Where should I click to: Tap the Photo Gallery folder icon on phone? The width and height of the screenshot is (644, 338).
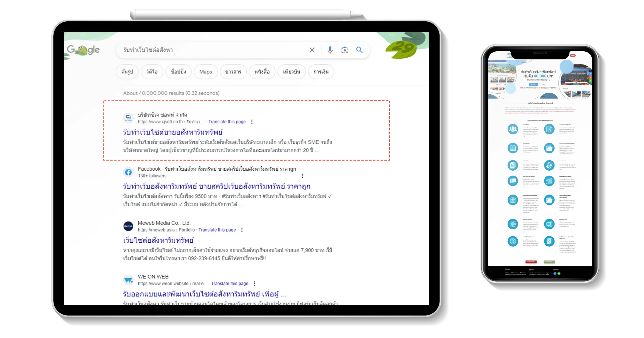pos(549,148)
